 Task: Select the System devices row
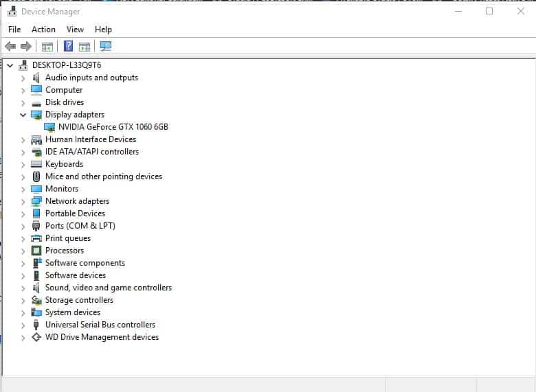click(73, 312)
